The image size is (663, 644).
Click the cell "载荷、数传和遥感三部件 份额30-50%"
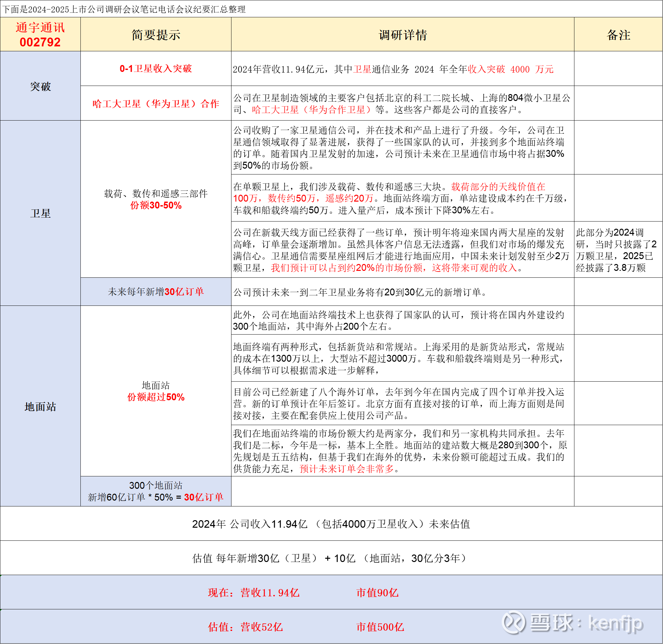click(156, 199)
